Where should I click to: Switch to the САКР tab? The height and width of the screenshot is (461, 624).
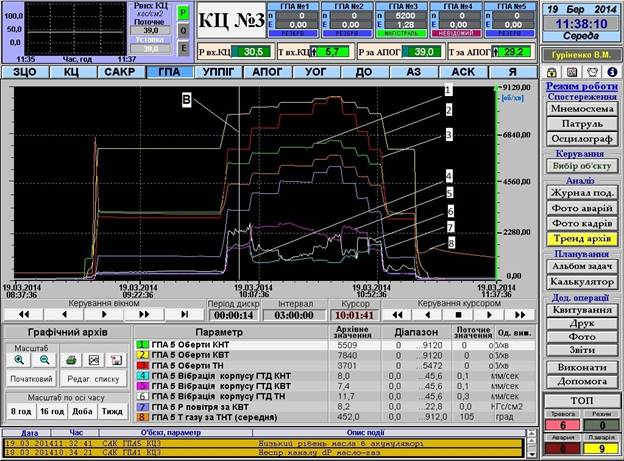point(121,72)
